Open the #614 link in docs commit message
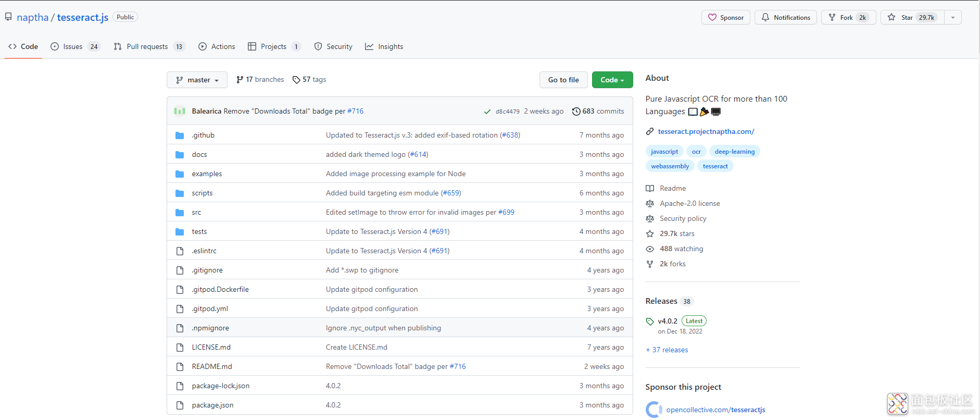Image resolution: width=980 pixels, height=420 pixels. coord(418,154)
